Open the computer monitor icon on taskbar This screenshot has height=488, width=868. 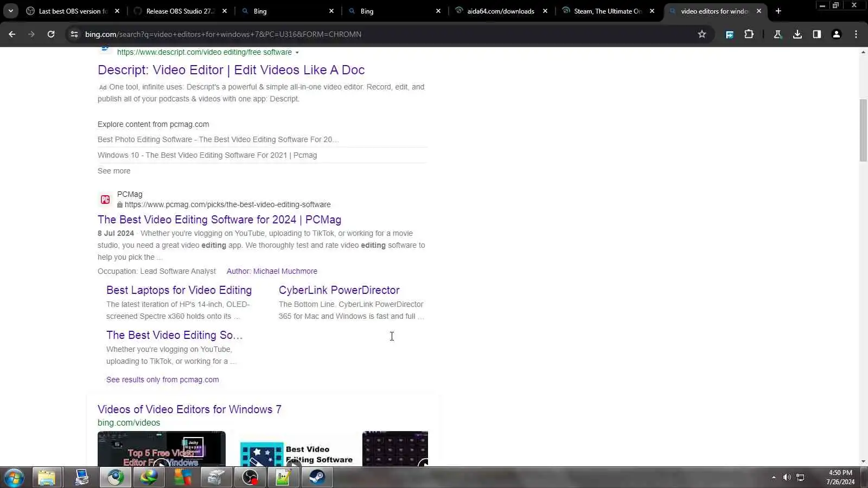[81, 478]
